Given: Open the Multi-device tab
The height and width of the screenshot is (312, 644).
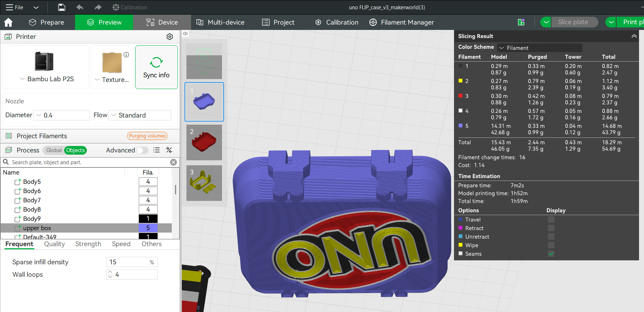Looking at the screenshot, I should click(220, 22).
